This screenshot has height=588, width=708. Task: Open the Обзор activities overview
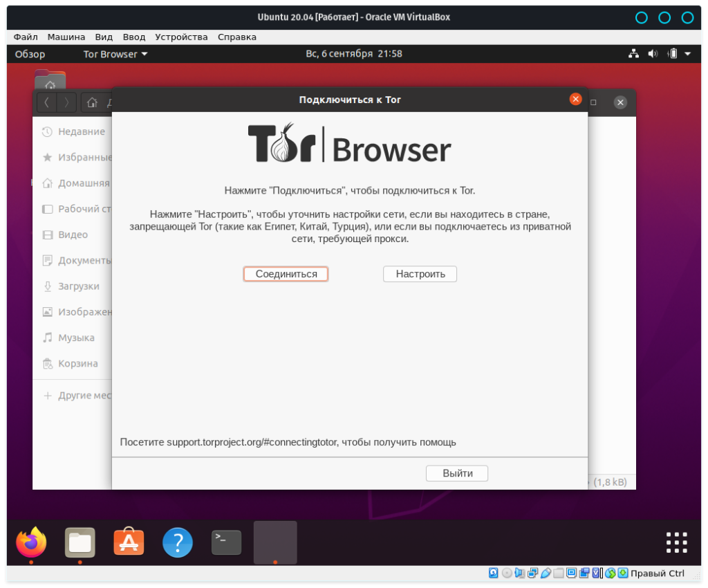tap(30, 54)
